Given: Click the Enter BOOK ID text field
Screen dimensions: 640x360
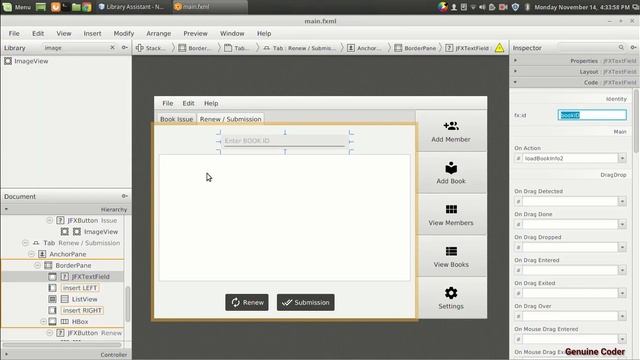Looking at the screenshot, I should point(284,141).
